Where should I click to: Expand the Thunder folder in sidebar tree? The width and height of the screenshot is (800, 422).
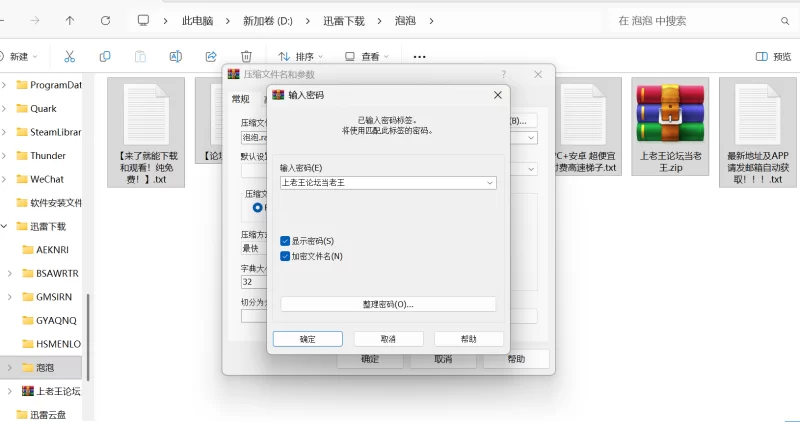(x=6, y=156)
